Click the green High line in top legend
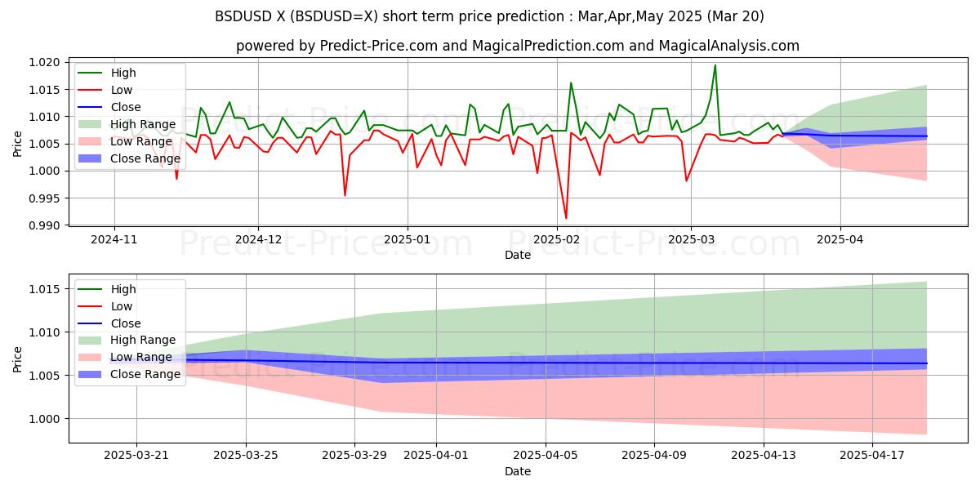This screenshot has width=980, height=490. [91, 73]
